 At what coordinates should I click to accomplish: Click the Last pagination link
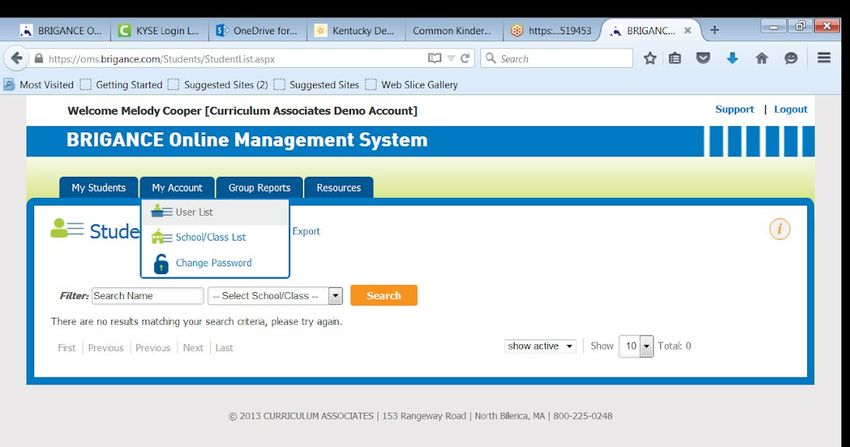224,348
